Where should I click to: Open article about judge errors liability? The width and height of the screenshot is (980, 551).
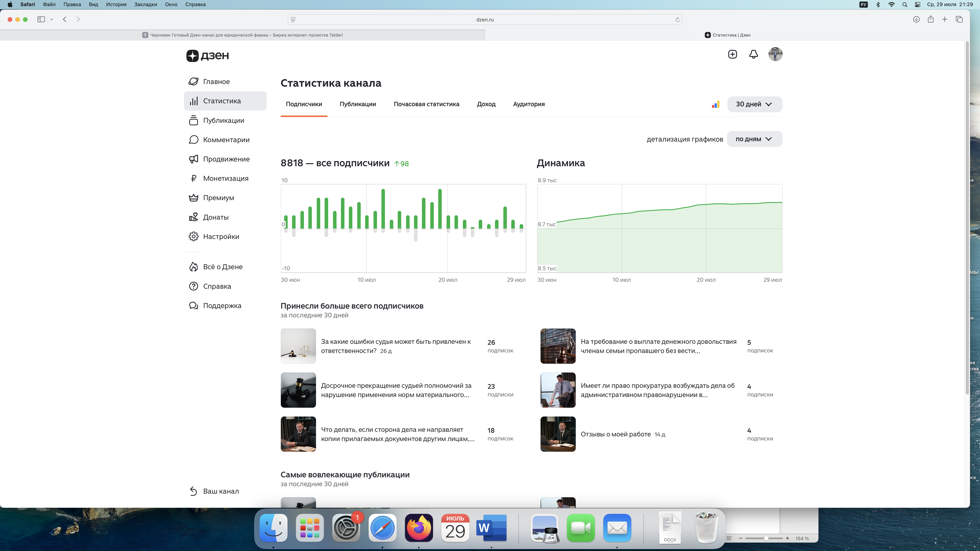(396, 346)
